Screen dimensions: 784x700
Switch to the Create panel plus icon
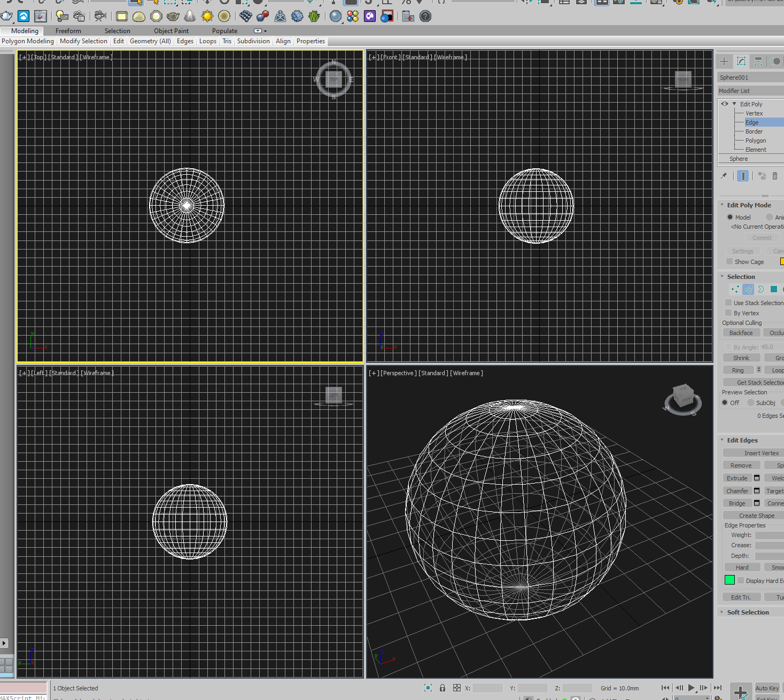[x=724, y=61]
